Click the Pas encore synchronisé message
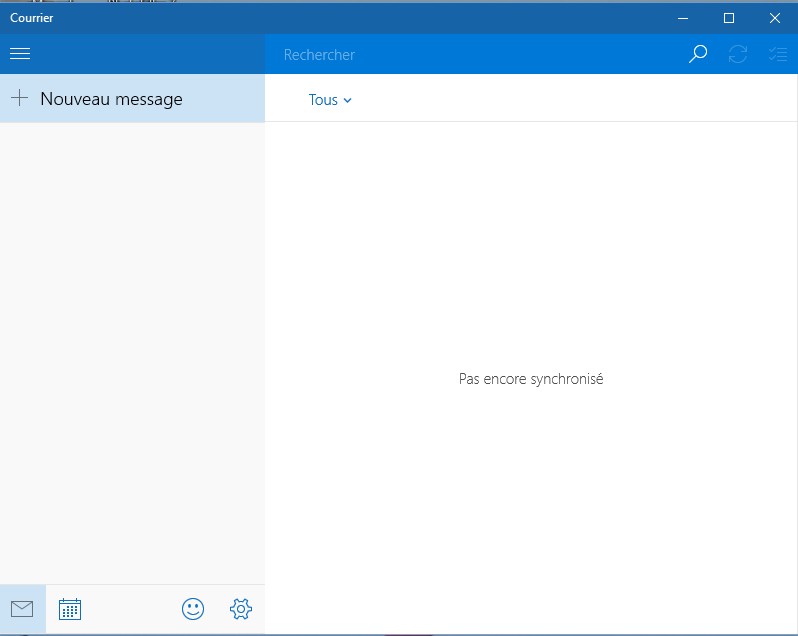 (x=531, y=379)
